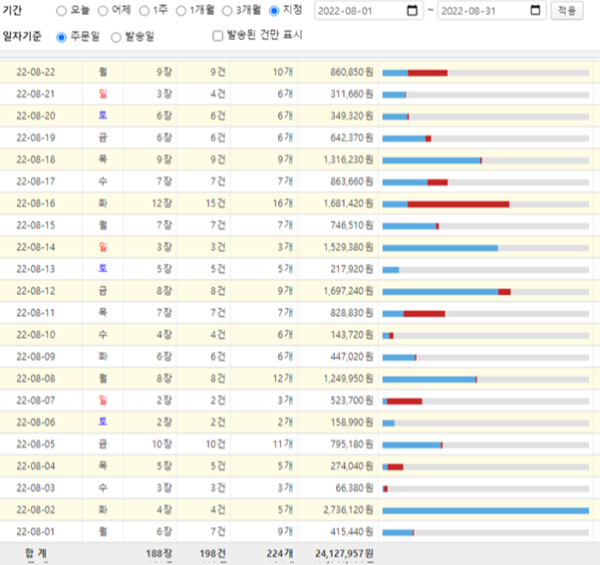Click the total item count 224개
The height and width of the screenshot is (565, 600).
point(280,554)
